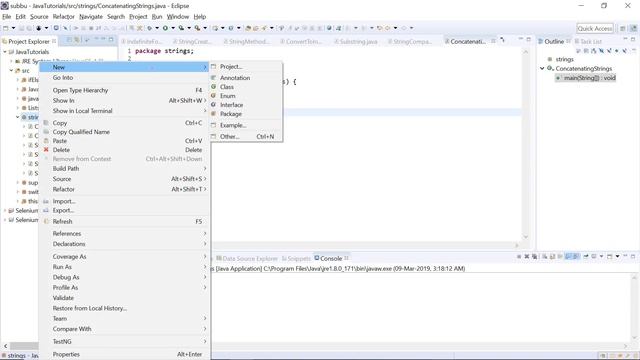
Task: Click the Annotation icon in New submenu
Action: [213, 78]
